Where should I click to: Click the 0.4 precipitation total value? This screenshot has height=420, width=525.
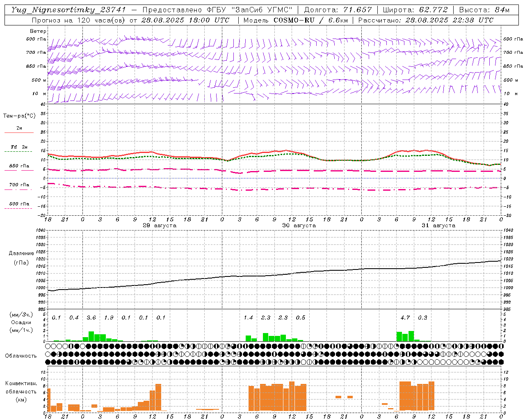tap(74, 318)
